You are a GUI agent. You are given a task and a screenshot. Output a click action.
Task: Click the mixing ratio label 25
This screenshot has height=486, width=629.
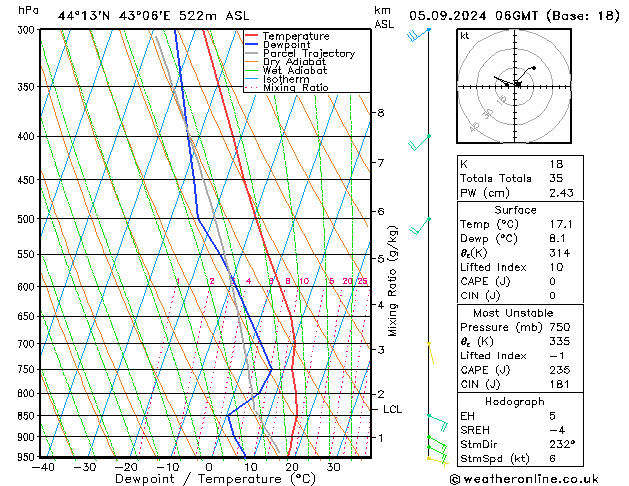[x=362, y=281]
